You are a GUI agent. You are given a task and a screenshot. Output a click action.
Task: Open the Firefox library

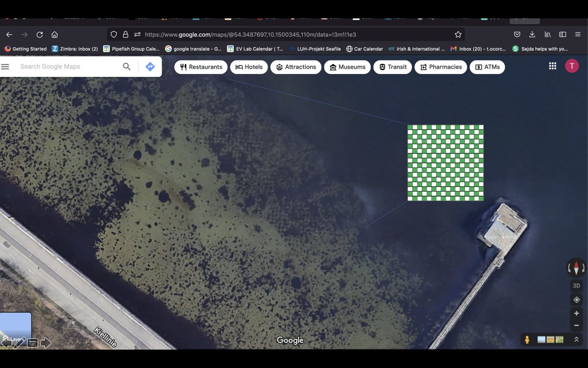(547, 34)
